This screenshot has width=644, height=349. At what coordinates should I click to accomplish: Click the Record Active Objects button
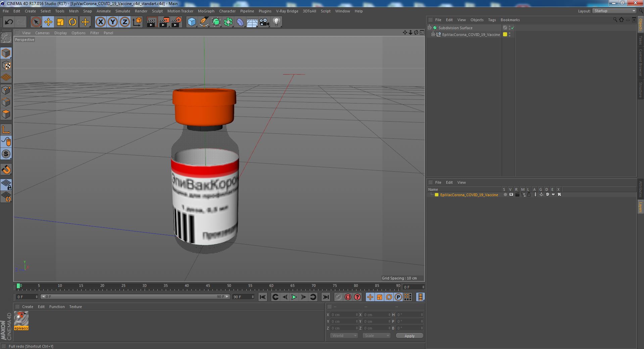(338, 297)
